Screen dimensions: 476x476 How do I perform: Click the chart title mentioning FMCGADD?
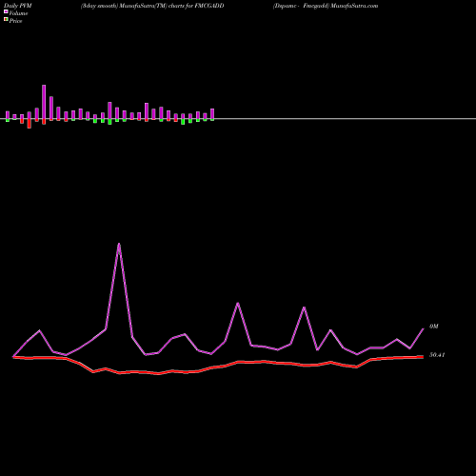[152, 6]
